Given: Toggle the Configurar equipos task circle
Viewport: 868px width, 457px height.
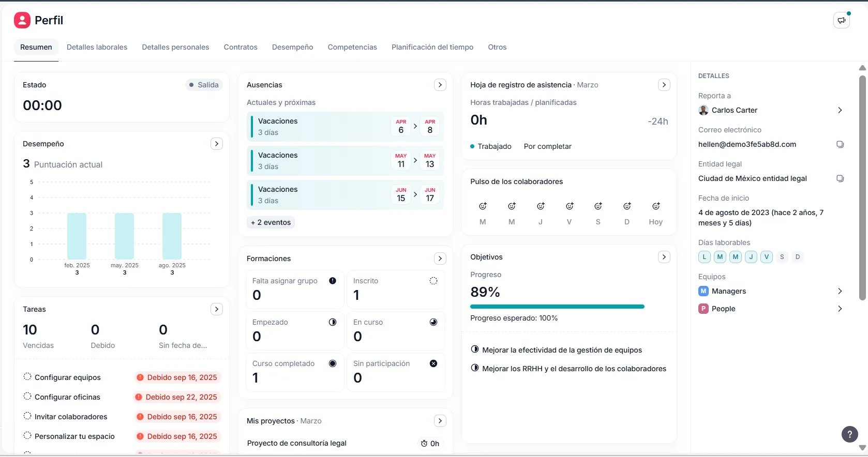Looking at the screenshot, I should point(27,377).
